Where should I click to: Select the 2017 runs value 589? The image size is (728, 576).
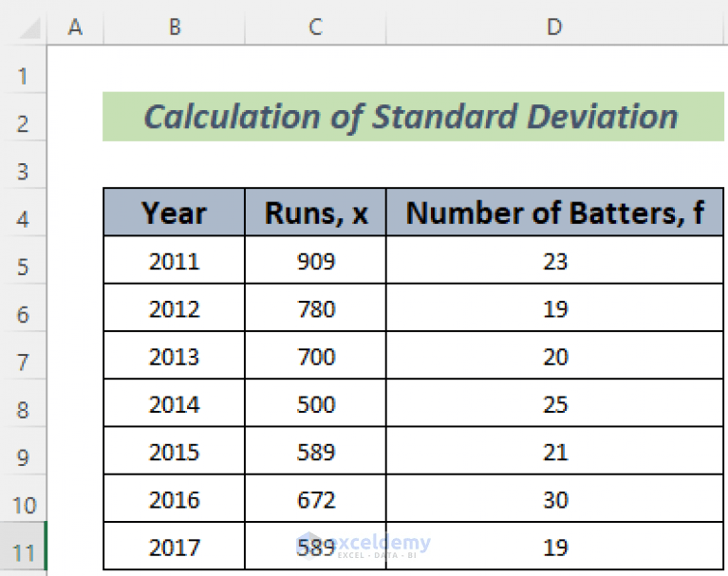point(316,547)
